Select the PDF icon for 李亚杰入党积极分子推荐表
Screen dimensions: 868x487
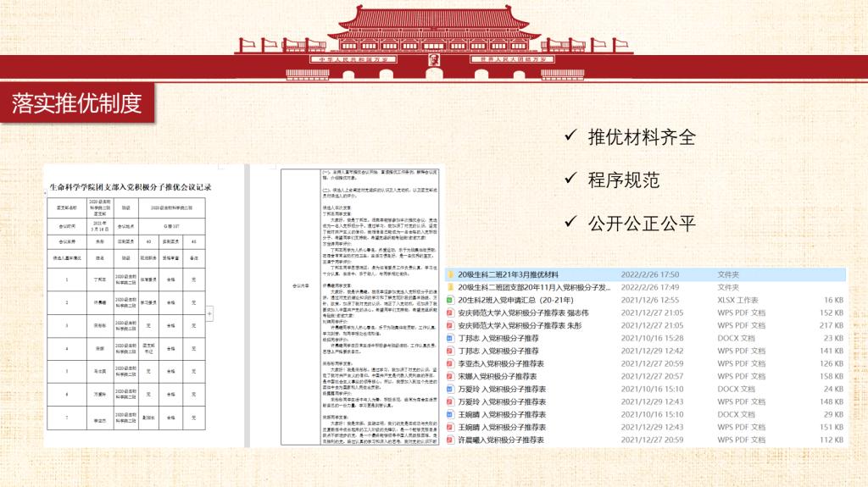(450, 363)
